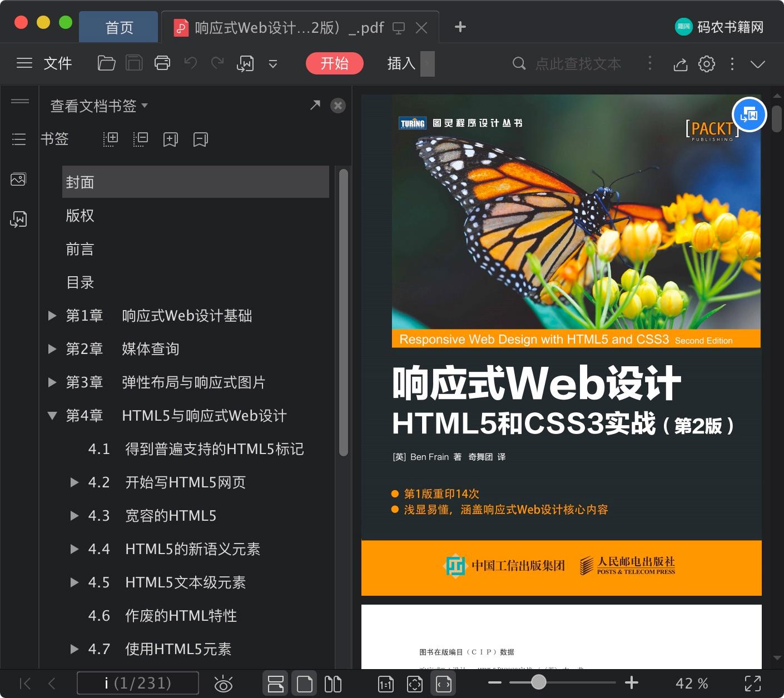
Task: Click the redo arrow icon
Action: click(217, 63)
